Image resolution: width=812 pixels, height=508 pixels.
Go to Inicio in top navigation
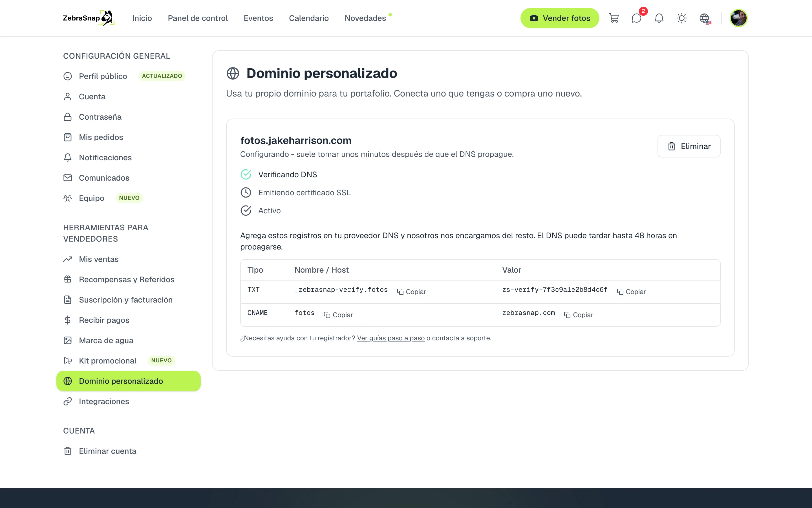[x=142, y=18]
